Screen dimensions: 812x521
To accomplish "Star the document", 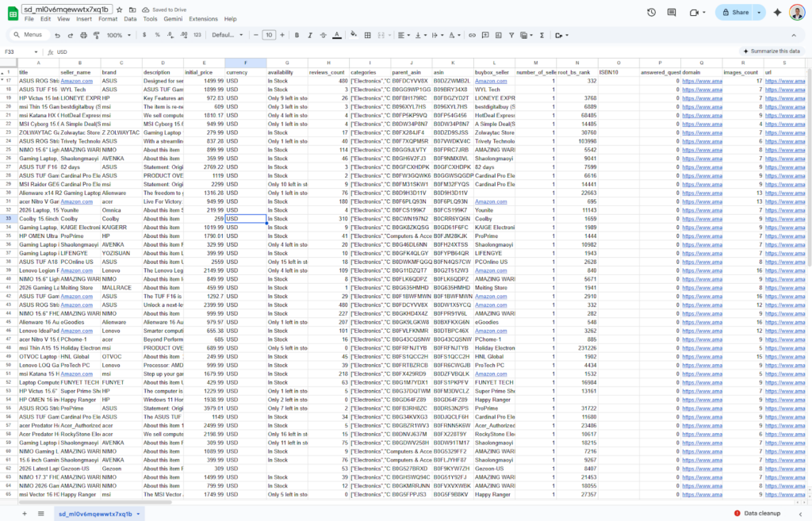I will [120, 10].
